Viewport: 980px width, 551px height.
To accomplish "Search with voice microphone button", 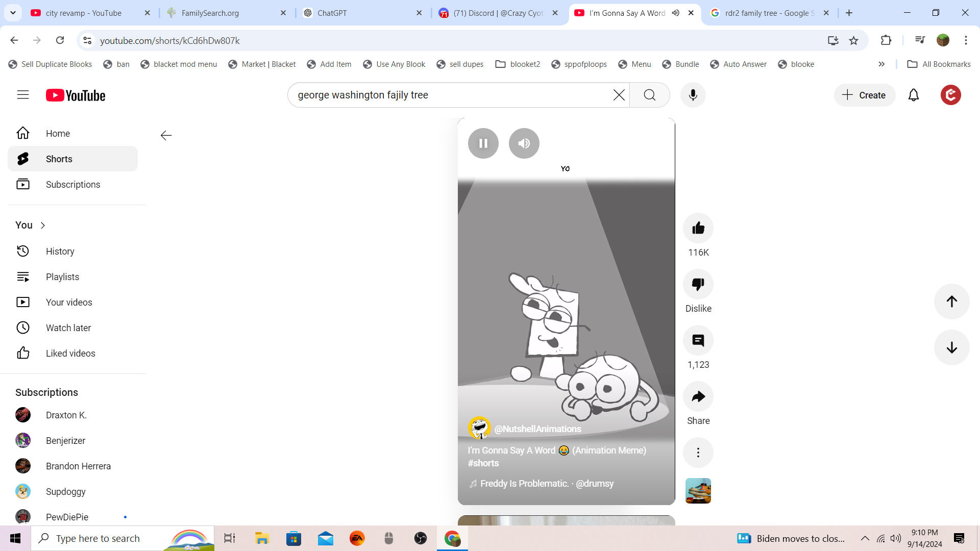I will click(x=693, y=95).
